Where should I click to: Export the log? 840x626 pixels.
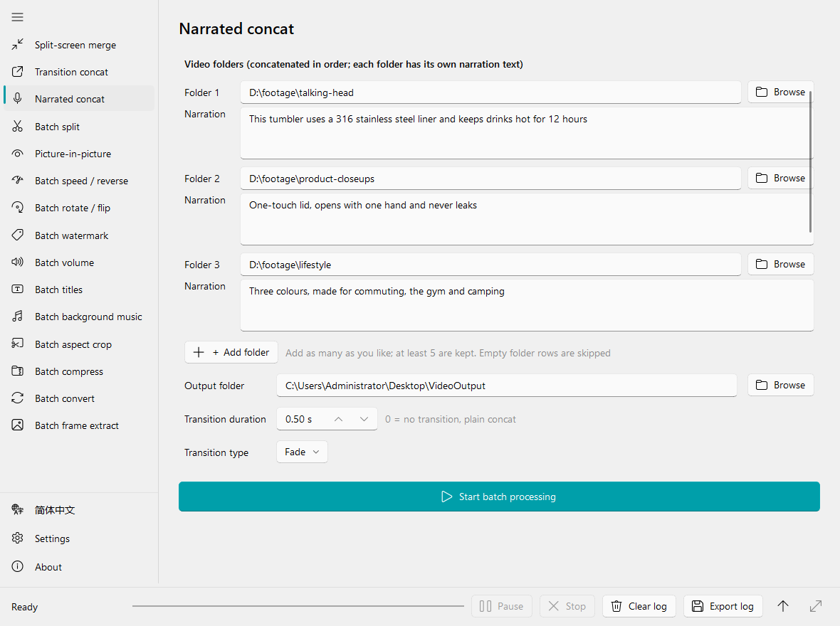pos(723,606)
